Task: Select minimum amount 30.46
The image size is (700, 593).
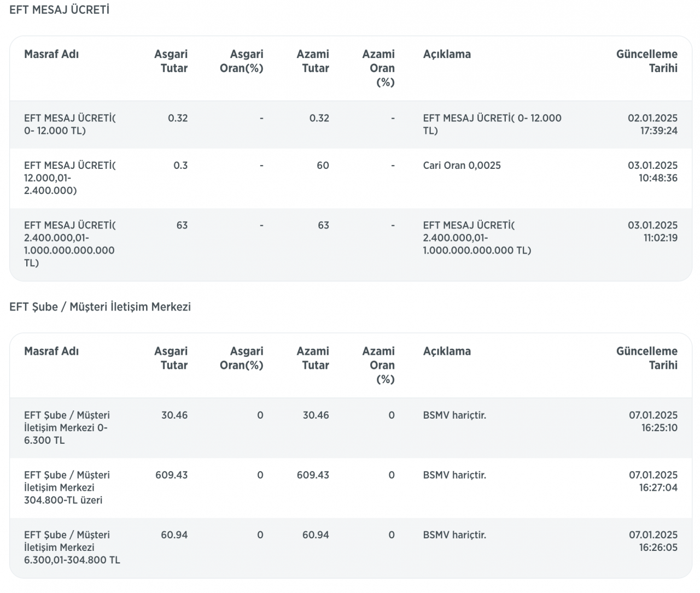Action: (x=174, y=415)
